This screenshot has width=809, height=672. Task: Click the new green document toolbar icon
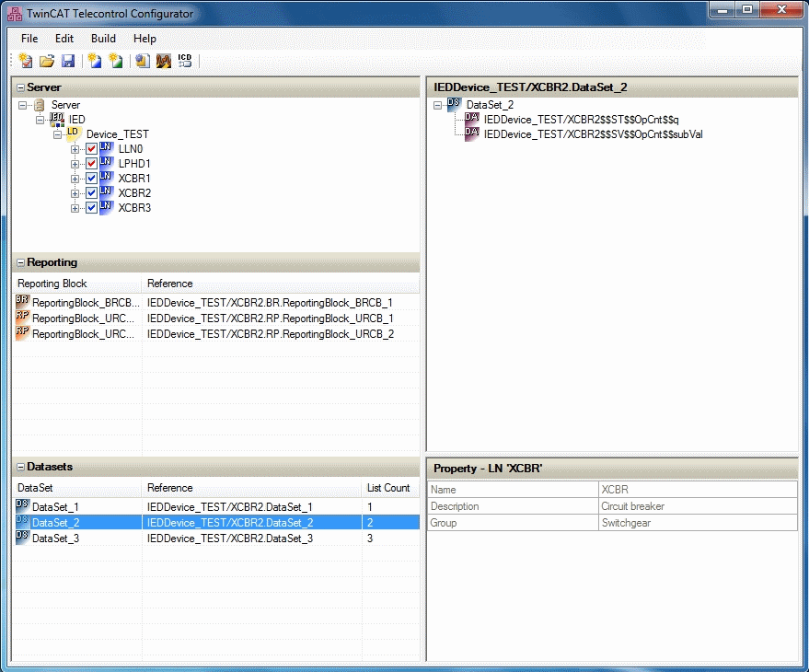(x=116, y=61)
